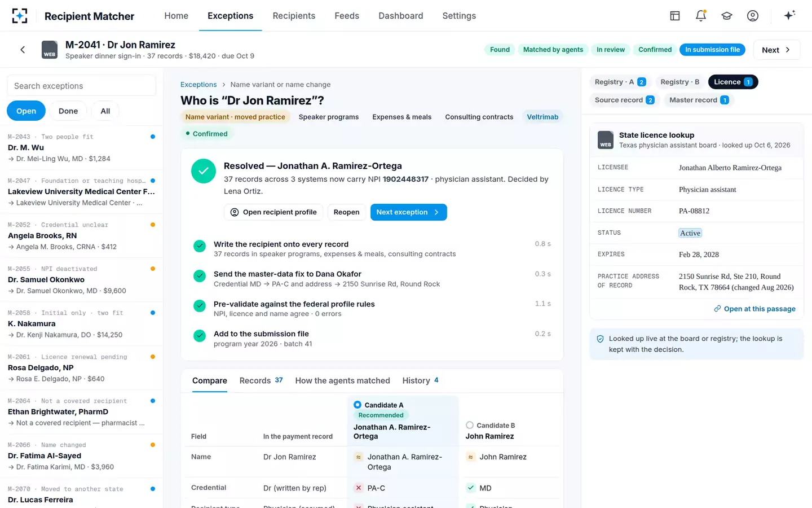The height and width of the screenshot is (508, 812).
Task: Open recipient profile
Action: coord(273,212)
